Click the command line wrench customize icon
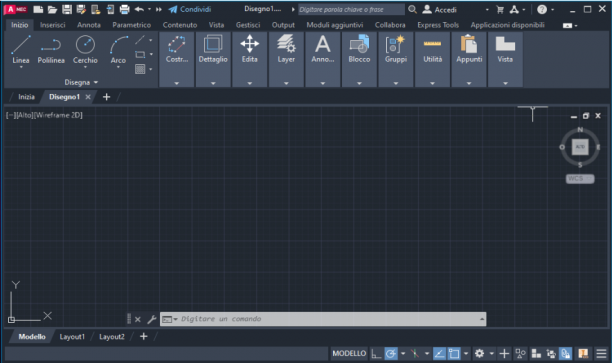 click(x=151, y=319)
